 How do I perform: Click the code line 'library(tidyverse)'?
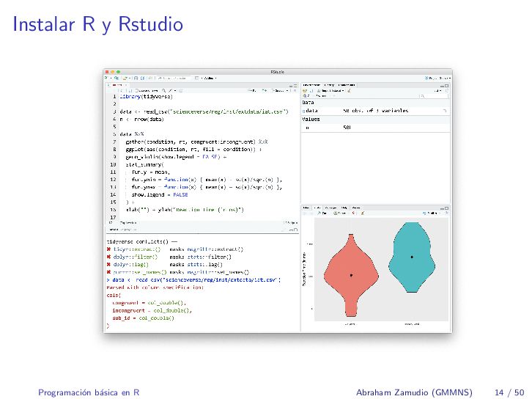[147, 96]
